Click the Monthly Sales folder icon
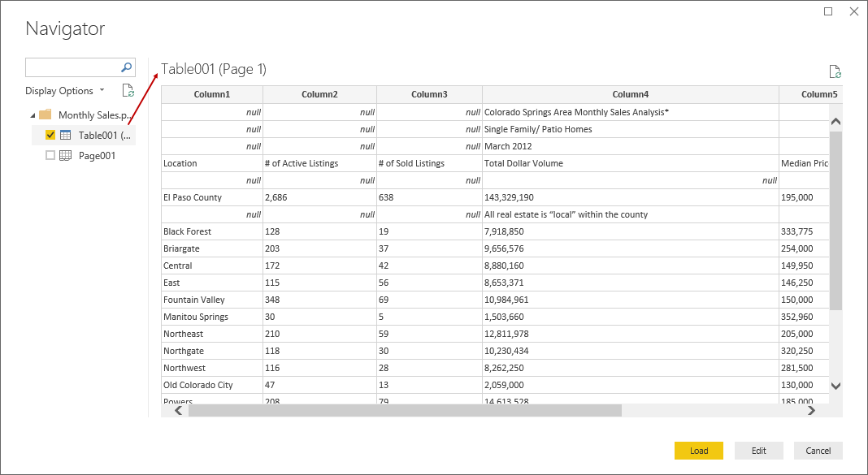 tap(46, 114)
